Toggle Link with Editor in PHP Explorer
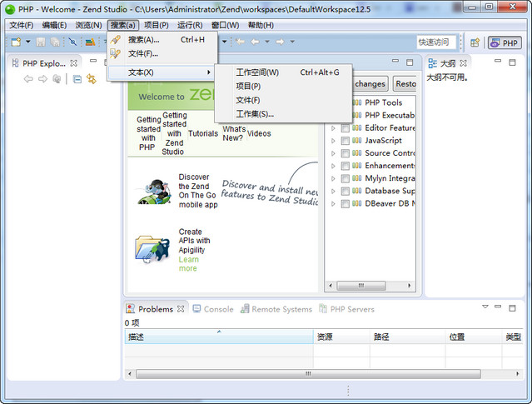The width and height of the screenshot is (532, 404). (92, 79)
